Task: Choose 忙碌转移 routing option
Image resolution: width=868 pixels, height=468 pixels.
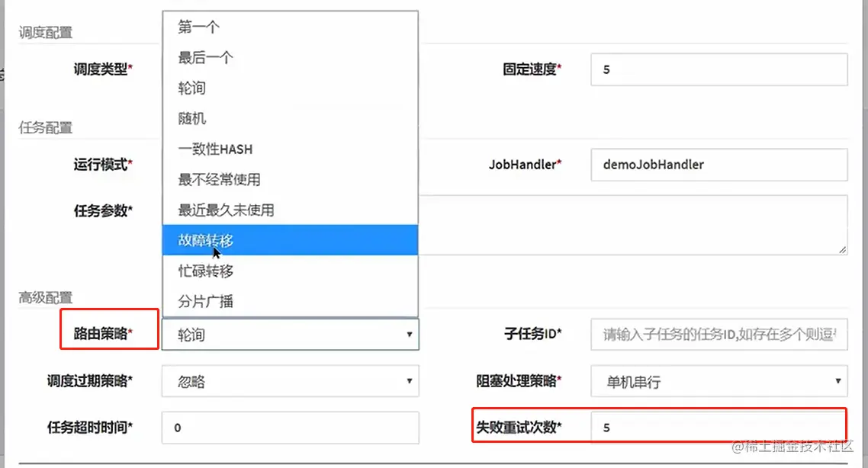Action: (x=290, y=271)
